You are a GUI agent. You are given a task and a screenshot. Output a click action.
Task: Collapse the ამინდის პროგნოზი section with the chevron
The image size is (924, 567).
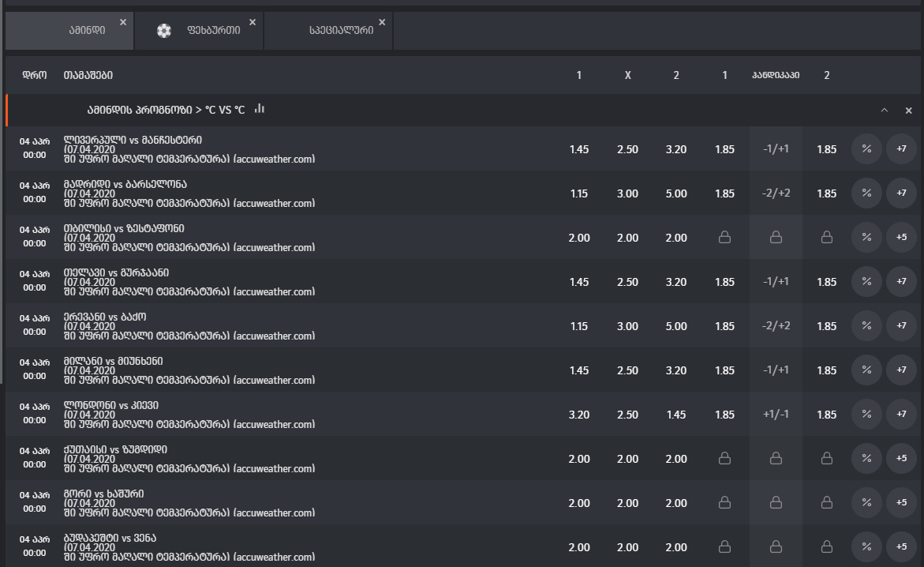(x=885, y=111)
